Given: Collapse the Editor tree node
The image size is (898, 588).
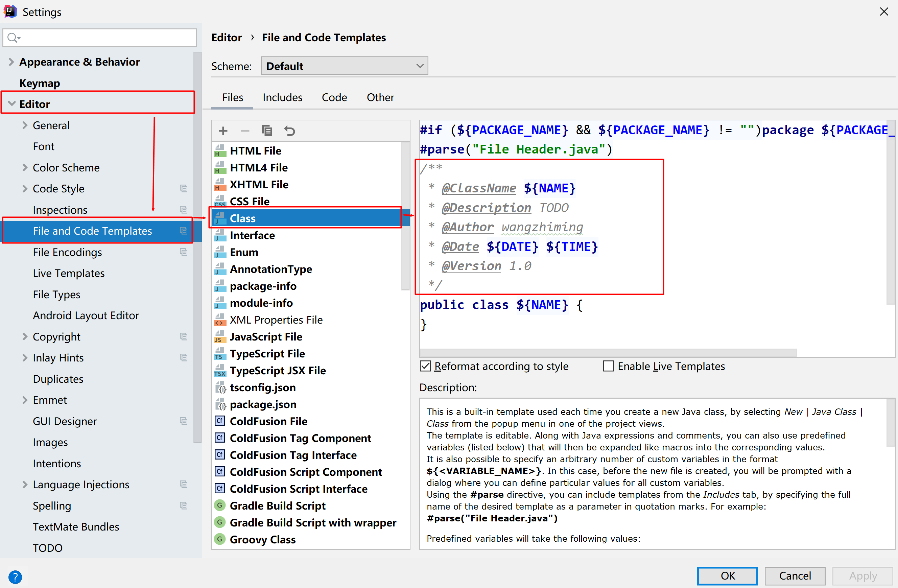Looking at the screenshot, I should click(12, 104).
